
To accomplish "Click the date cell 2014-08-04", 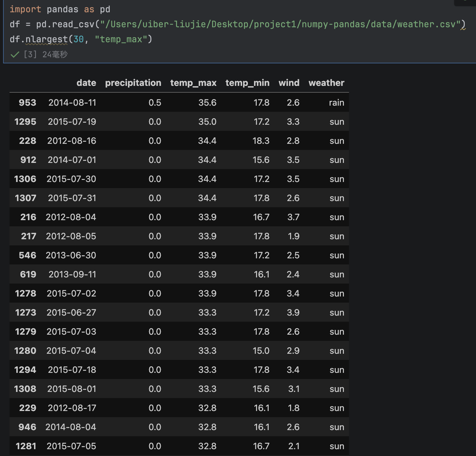I will [71, 427].
